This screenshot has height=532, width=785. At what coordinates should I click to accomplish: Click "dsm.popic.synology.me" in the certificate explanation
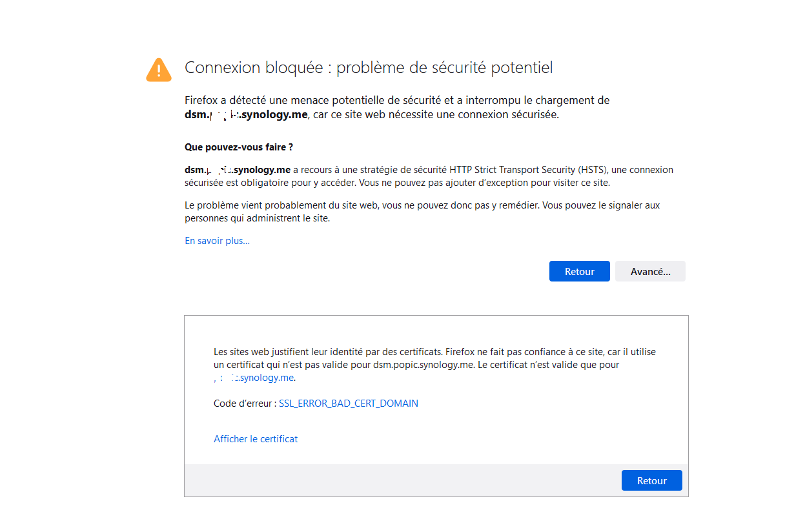pos(424,365)
